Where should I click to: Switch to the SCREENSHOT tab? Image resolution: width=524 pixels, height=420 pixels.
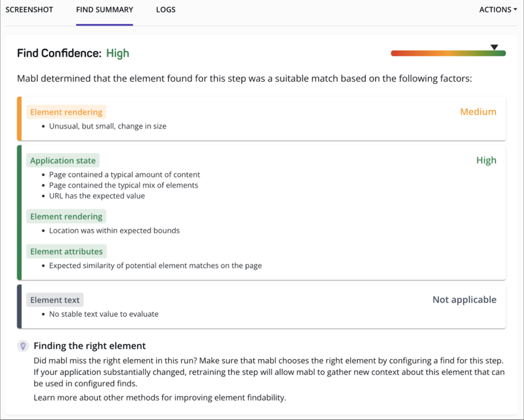point(29,10)
